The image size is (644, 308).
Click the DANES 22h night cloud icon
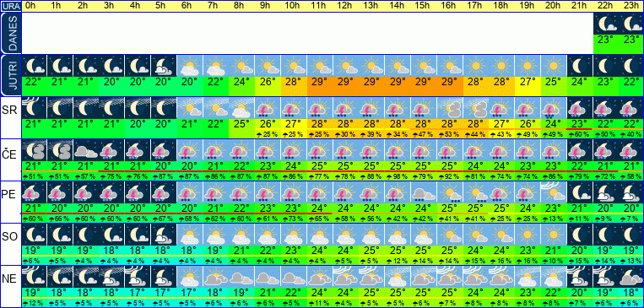pos(606,24)
